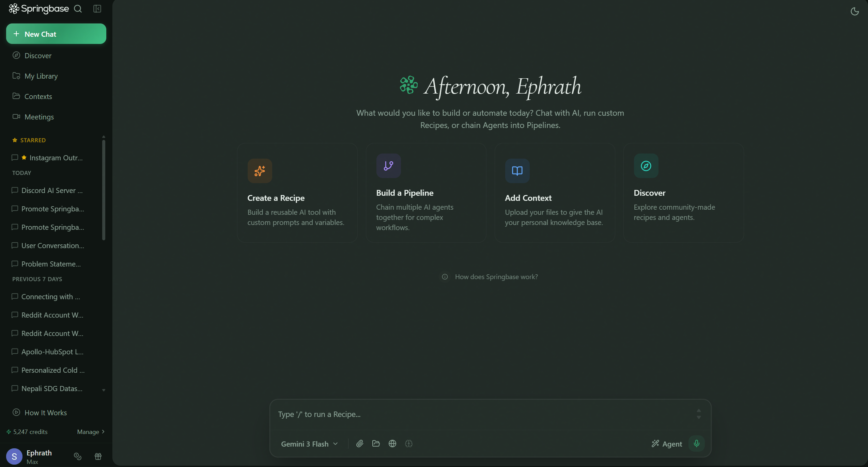Open the Personalized Cold ... chat
The height and width of the screenshot is (467, 868).
53,370
